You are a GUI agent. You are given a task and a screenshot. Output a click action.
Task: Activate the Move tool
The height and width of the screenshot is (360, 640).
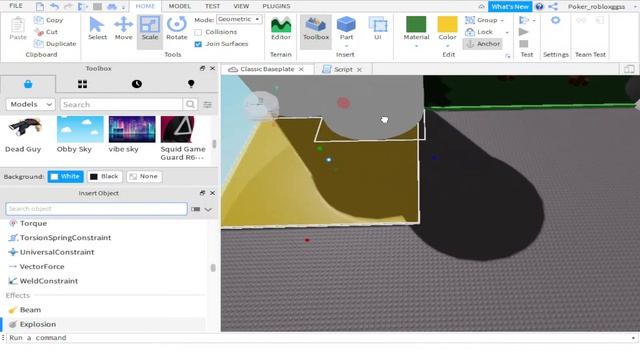coord(123,29)
